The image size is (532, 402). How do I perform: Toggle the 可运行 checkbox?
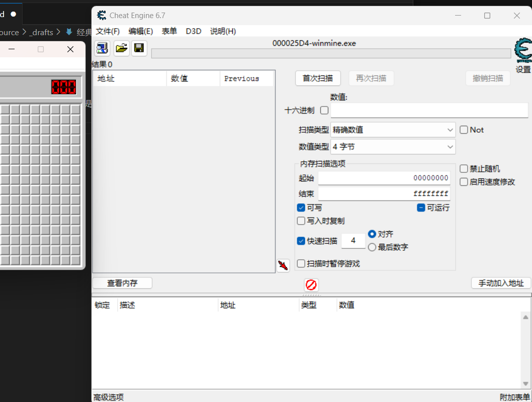pos(421,208)
